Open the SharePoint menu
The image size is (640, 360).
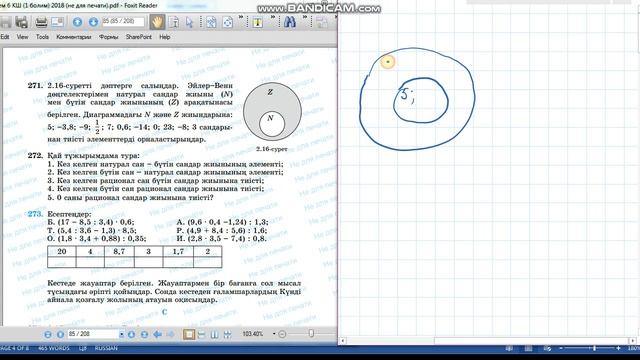[x=138, y=37]
